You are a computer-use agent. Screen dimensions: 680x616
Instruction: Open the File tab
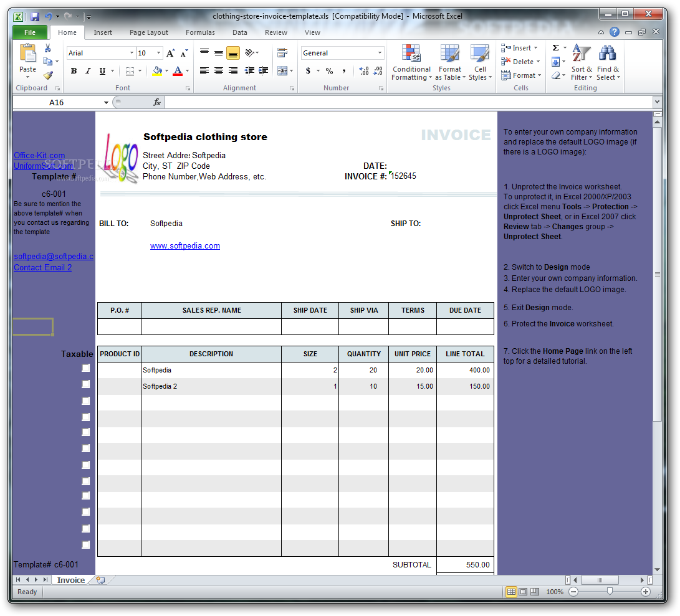[x=30, y=32]
